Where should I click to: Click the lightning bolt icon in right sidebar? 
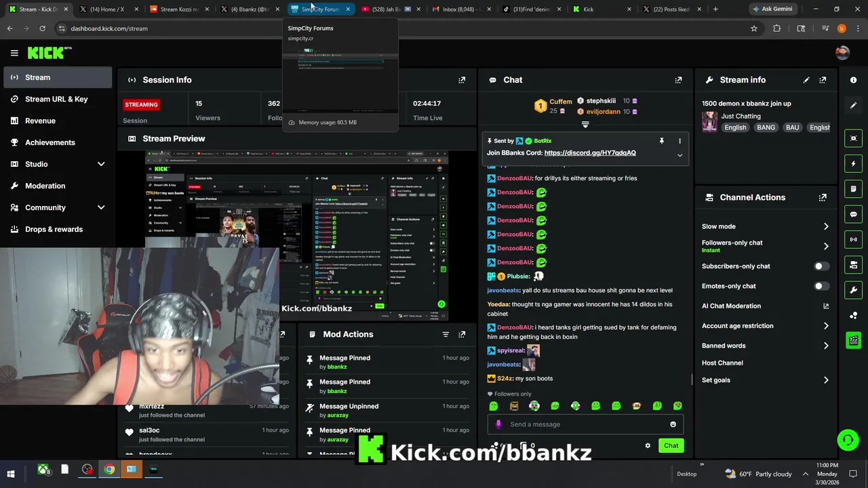coord(853,163)
